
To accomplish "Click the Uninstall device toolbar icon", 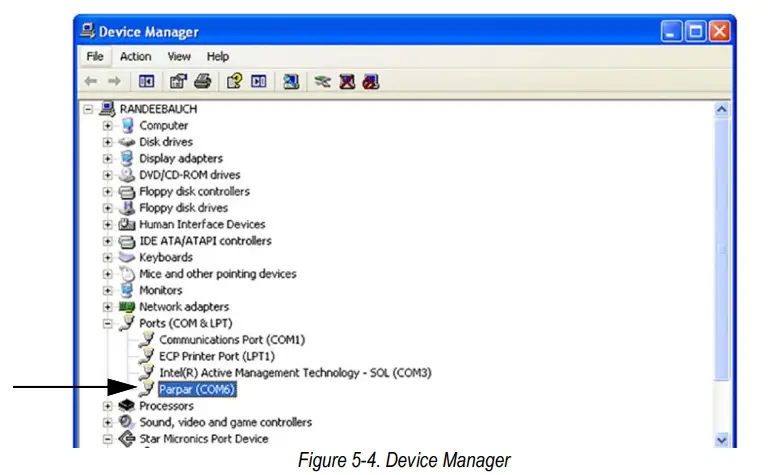I will [x=346, y=82].
